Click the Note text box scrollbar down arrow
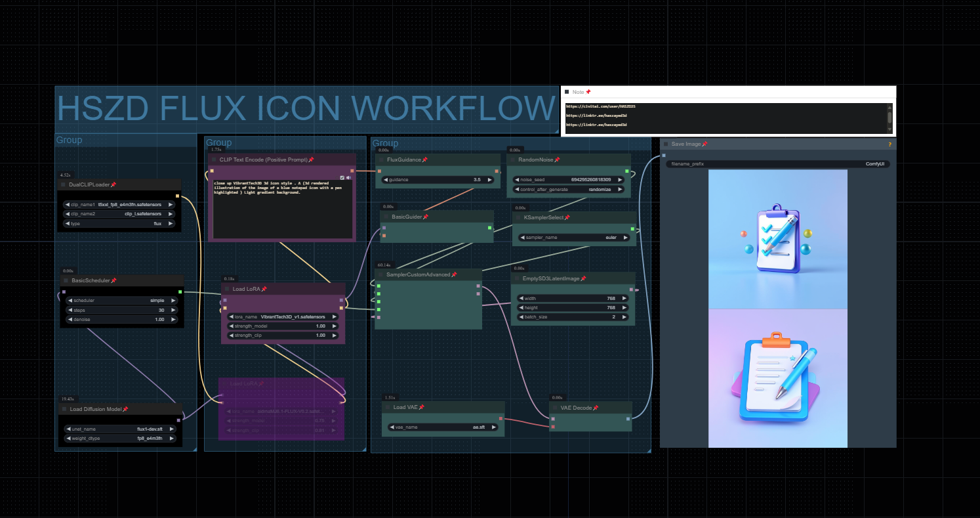980x518 pixels. 889,130
